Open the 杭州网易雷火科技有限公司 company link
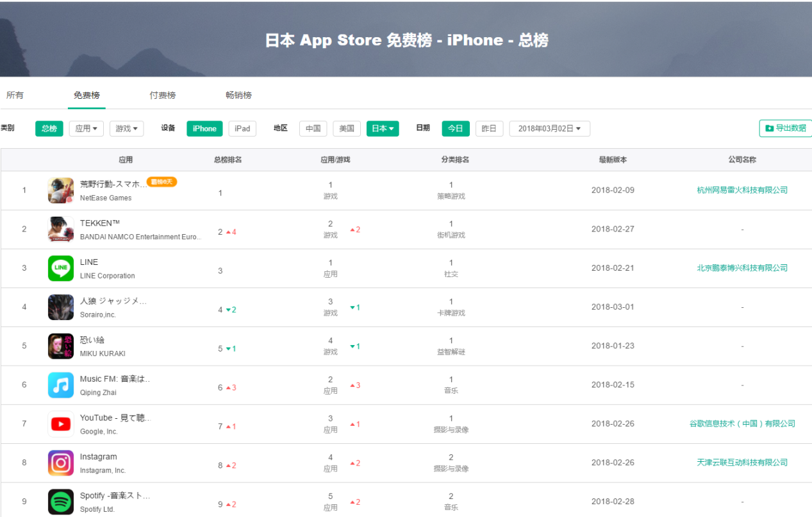The image size is (812, 517). 742,190
